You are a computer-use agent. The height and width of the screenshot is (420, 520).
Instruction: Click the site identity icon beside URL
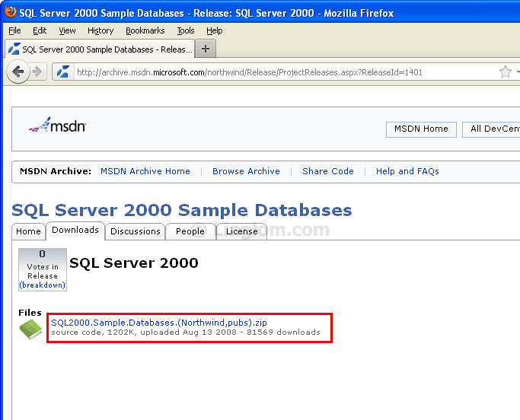(x=63, y=72)
